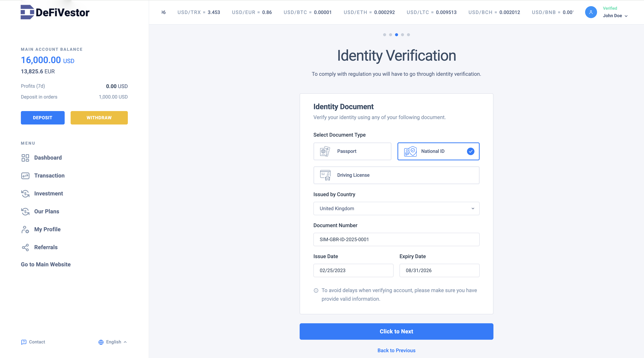Image resolution: width=644 pixels, height=358 pixels.
Task: Select Passport document type
Action: point(352,151)
